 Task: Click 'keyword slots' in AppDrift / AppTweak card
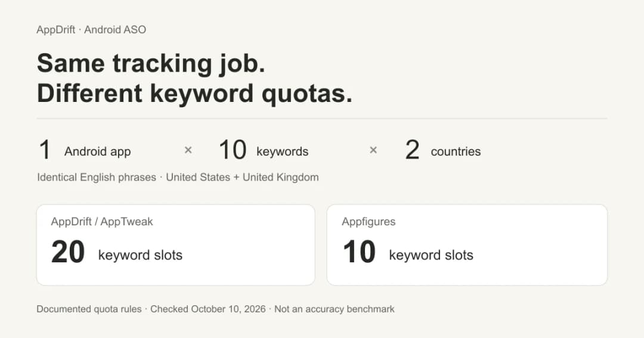coord(140,255)
